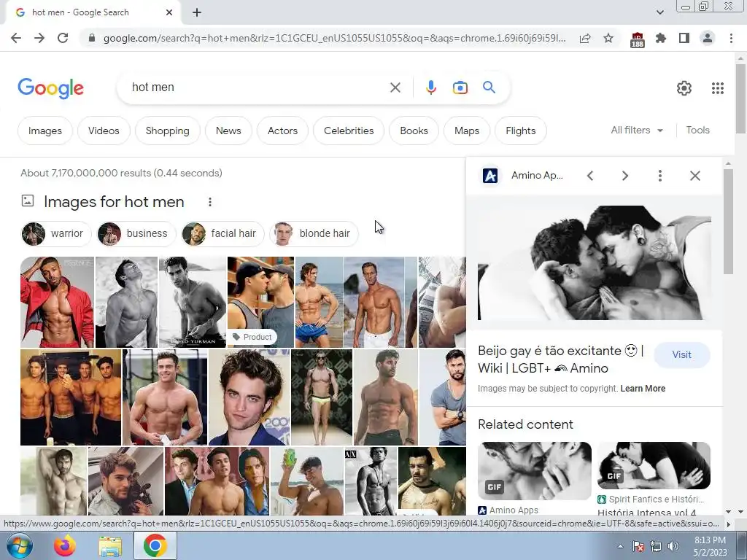Open the Learn More copyright link
This screenshot has height=560, width=747.
643,389
